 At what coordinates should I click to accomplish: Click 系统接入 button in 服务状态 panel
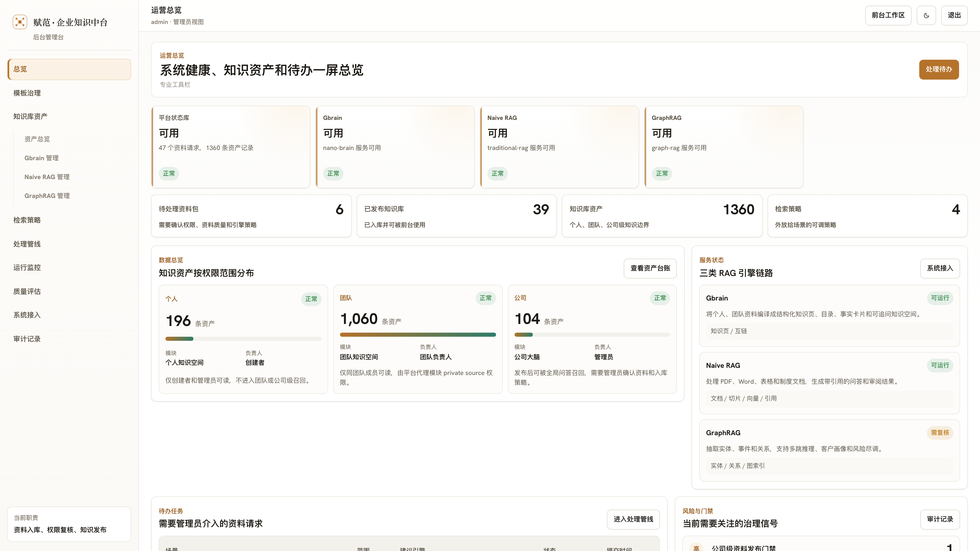tap(940, 268)
